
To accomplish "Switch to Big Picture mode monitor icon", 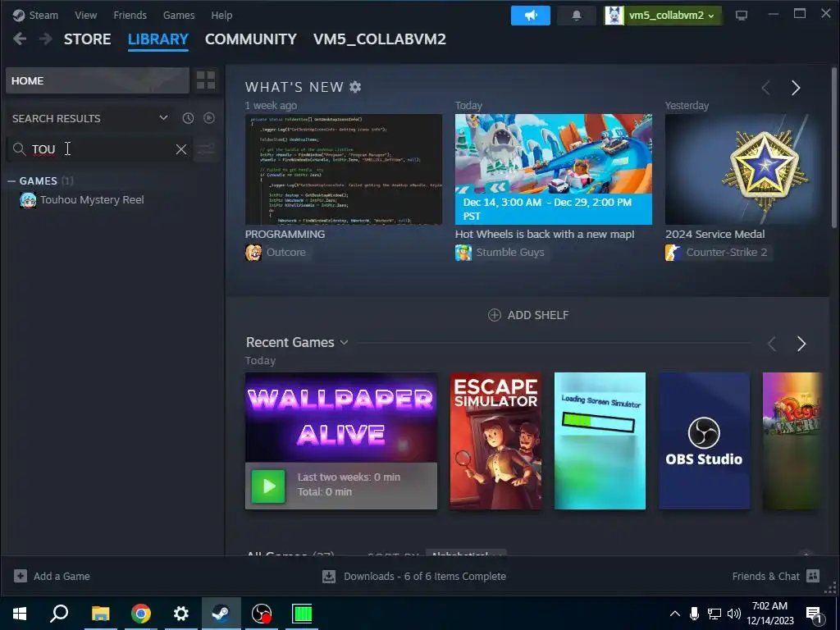I will pyautogui.click(x=742, y=15).
